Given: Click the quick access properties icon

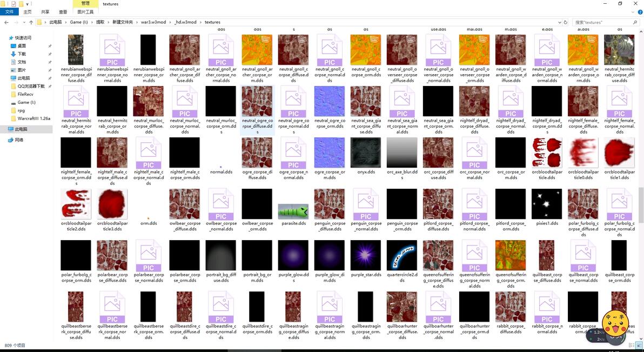Looking at the screenshot, I should [14, 4].
